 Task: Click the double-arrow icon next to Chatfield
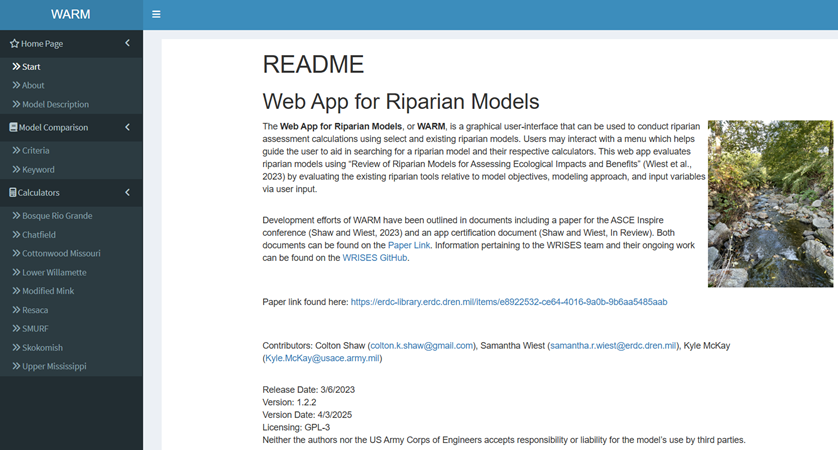[16, 234]
